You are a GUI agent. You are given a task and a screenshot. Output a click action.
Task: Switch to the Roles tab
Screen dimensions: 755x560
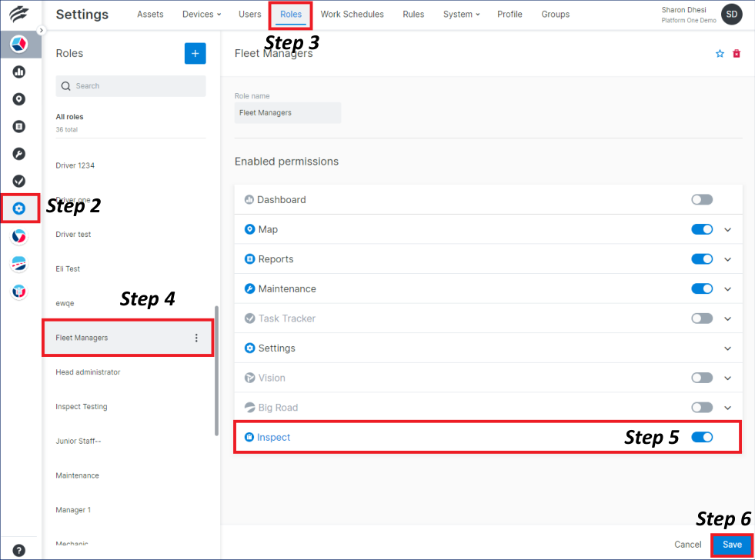coord(292,14)
